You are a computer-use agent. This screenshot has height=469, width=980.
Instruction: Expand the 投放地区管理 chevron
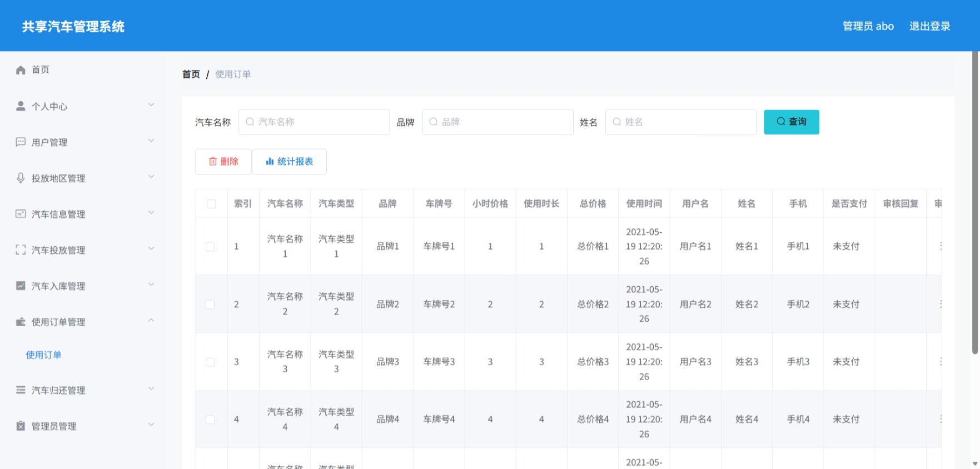click(151, 177)
